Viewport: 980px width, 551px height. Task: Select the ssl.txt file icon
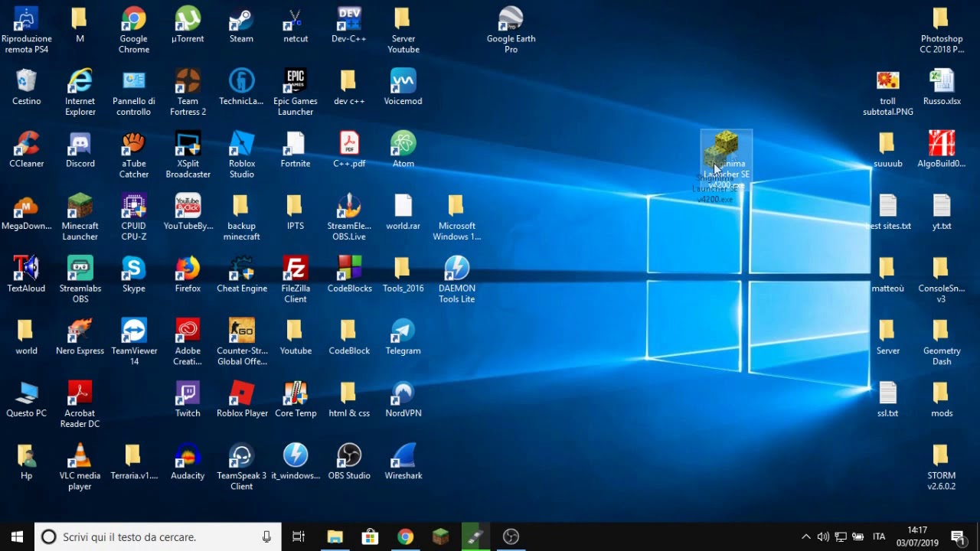point(888,399)
